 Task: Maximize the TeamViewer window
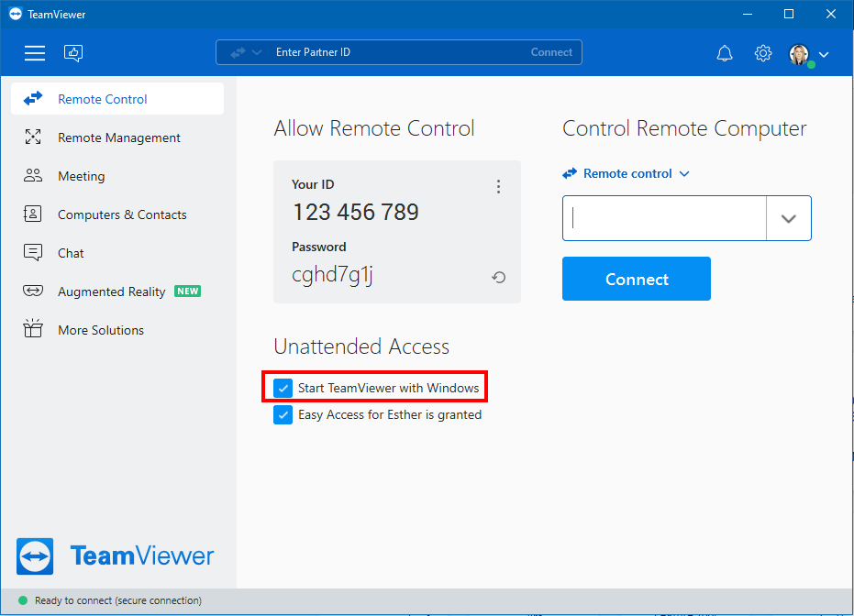point(789,14)
